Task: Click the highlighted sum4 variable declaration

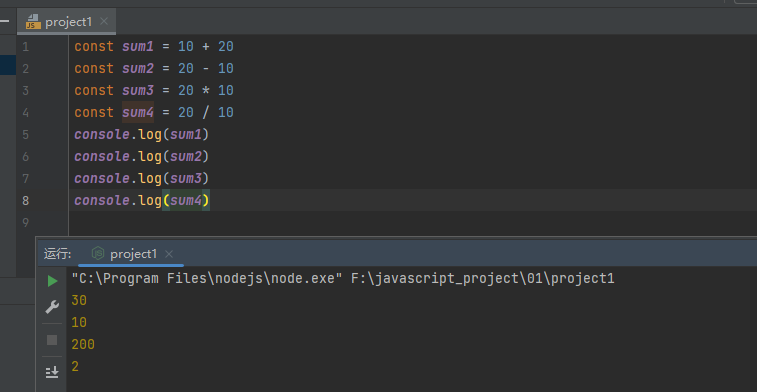Action: click(x=138, y=112)
